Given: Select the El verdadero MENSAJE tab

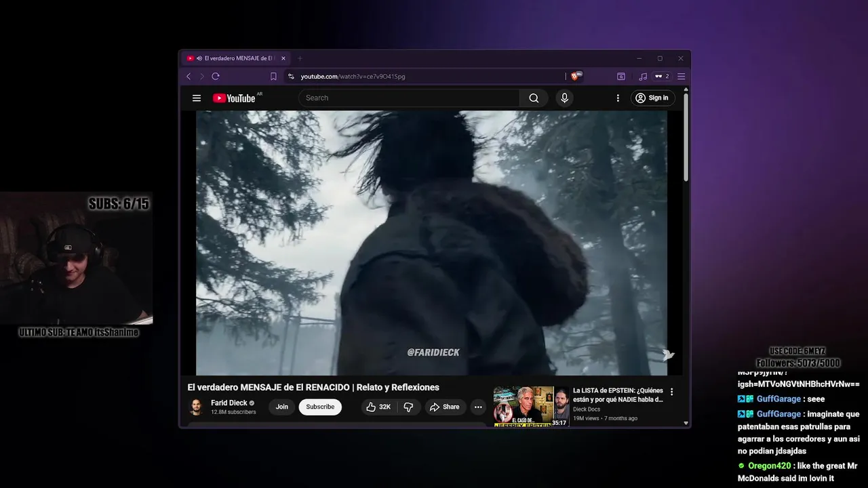Looking at the screenshot, I should click(237, 58).
